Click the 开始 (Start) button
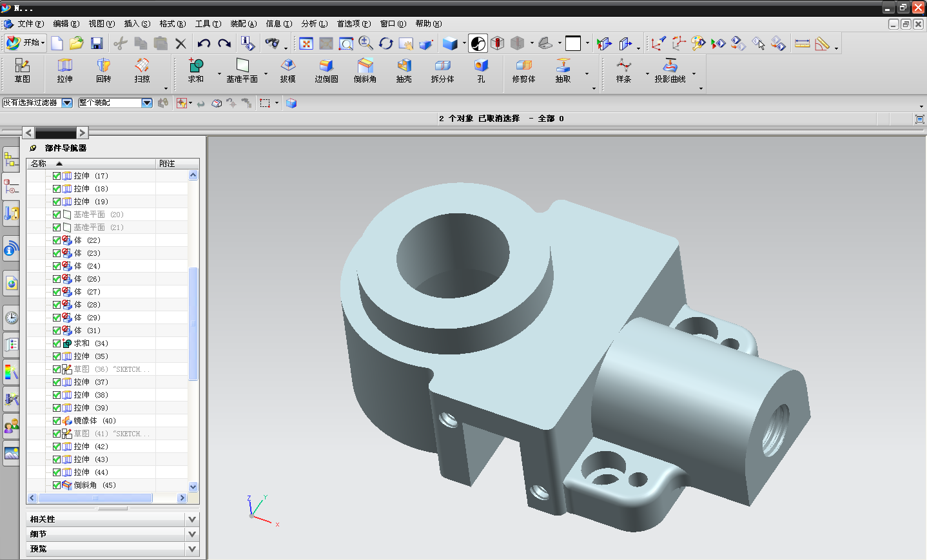This screenshot has width=927, height=560. (x=25, y=43)
